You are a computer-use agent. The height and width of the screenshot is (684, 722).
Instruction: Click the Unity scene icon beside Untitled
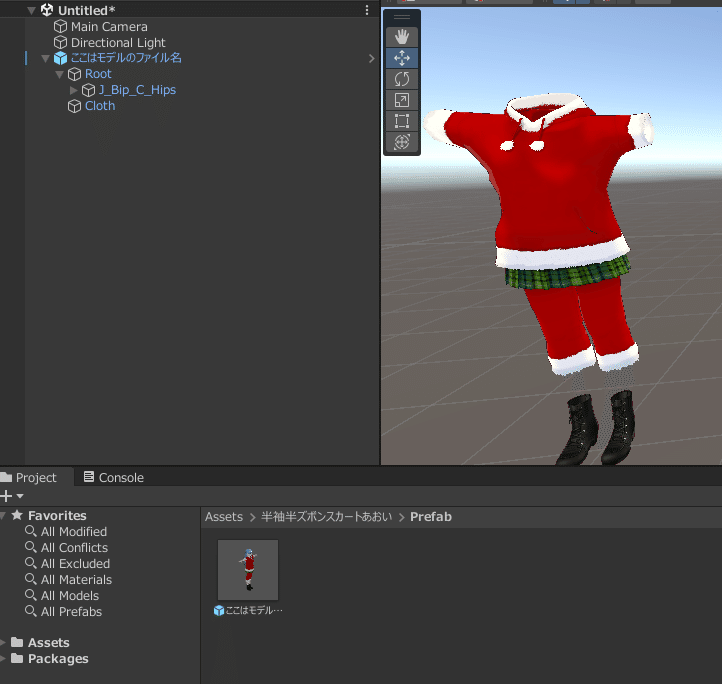point(47,10)
